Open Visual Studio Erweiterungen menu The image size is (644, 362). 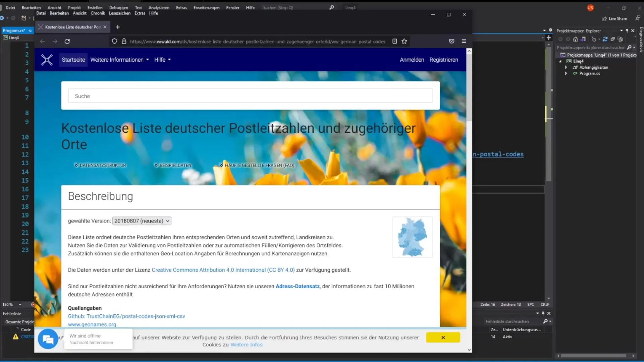point(206,7)
